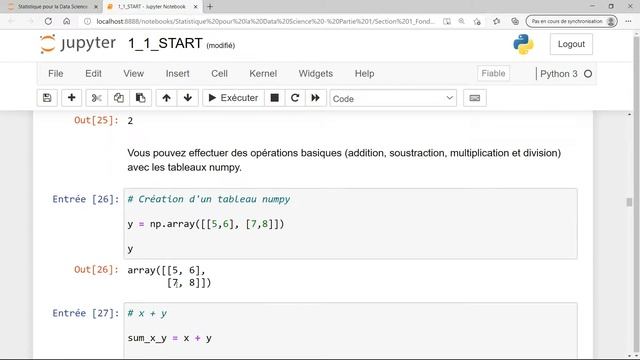Image resolution: width=640 pixels, height=360 pixels.
Task: Click inside code cell Entrée [26]
Action: pos(350,224)
